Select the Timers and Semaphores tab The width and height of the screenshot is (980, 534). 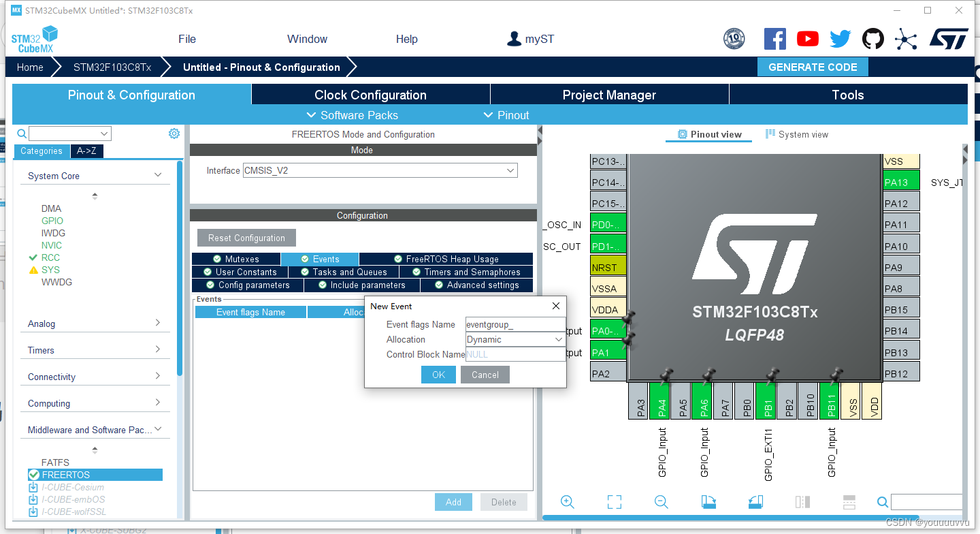click(466, 272)
